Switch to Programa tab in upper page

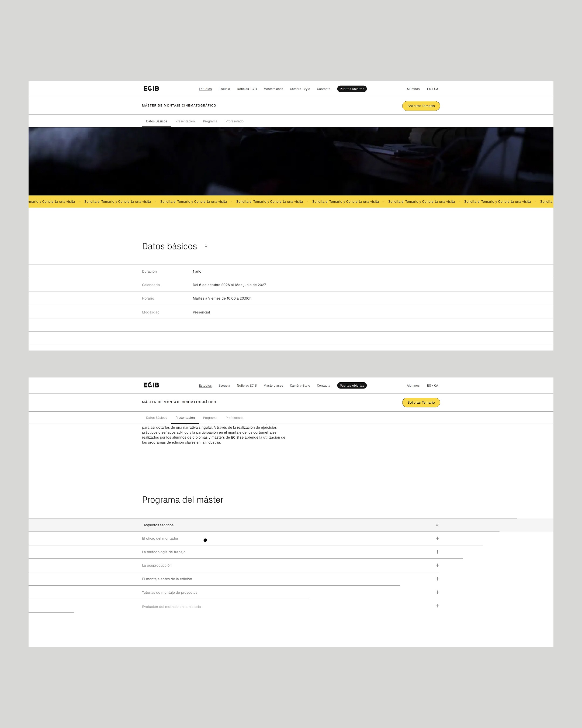[x=210, y=121]
